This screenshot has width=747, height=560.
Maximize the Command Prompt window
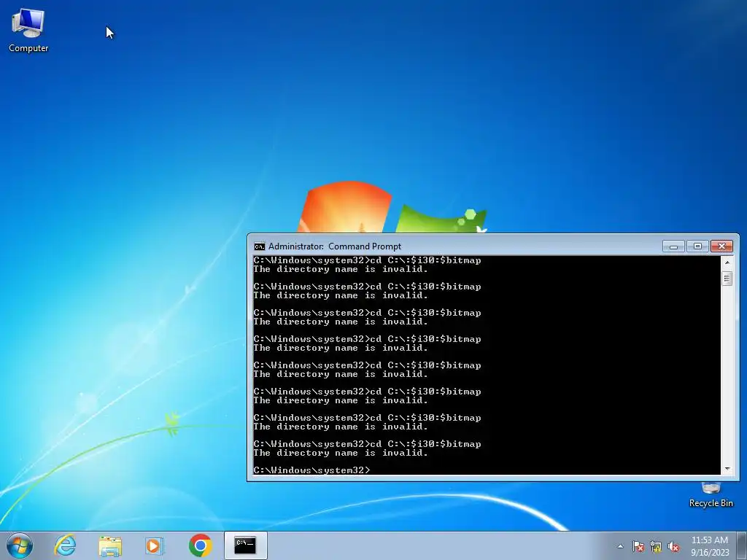(x=697, y=246)
